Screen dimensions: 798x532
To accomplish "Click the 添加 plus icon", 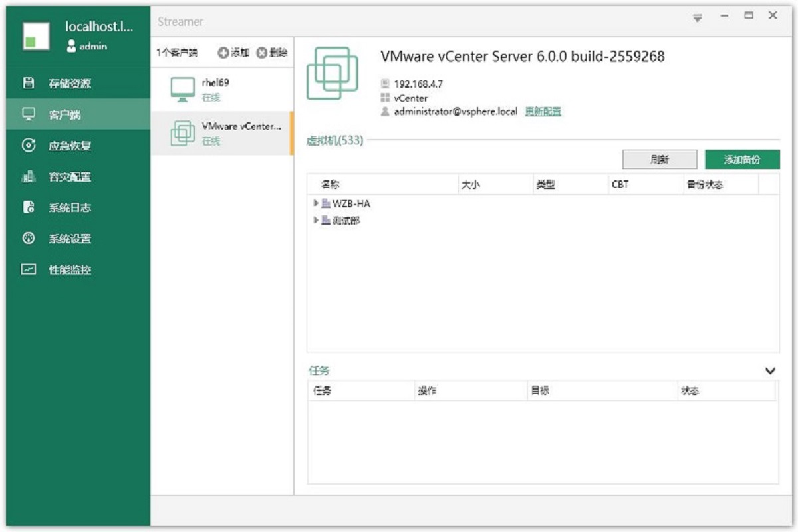I will pos(223,53).
